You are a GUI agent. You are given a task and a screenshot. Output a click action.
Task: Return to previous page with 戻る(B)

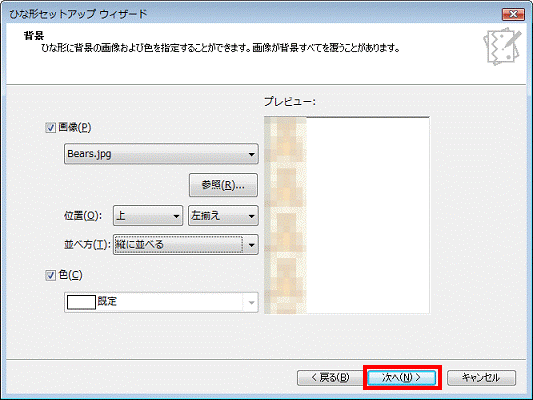(330, 378)
